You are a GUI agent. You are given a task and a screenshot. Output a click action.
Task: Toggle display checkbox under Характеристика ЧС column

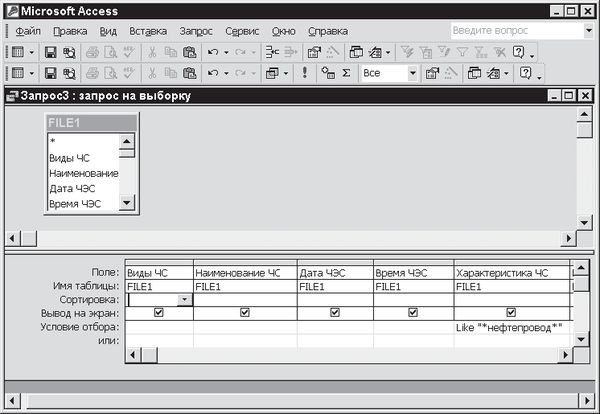(x=511, y=312)
